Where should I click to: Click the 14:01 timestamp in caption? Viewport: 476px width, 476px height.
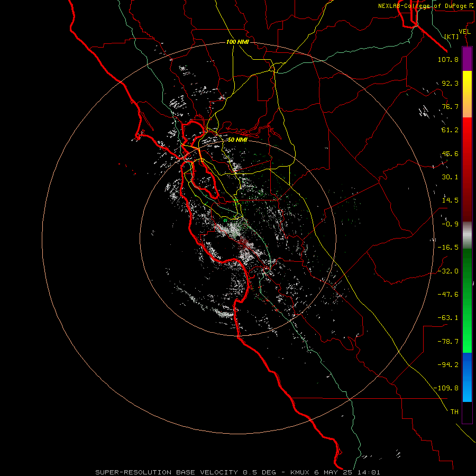click(x=368, y=472)
